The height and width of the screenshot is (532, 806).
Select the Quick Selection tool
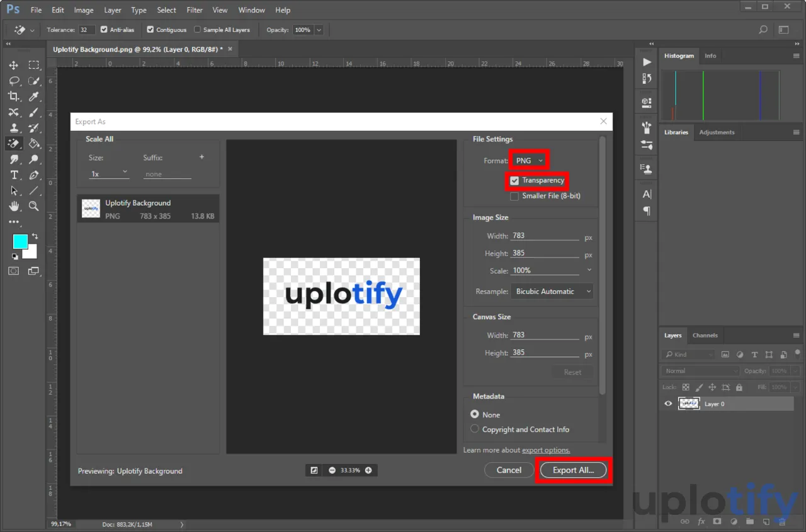click(34, 81)
